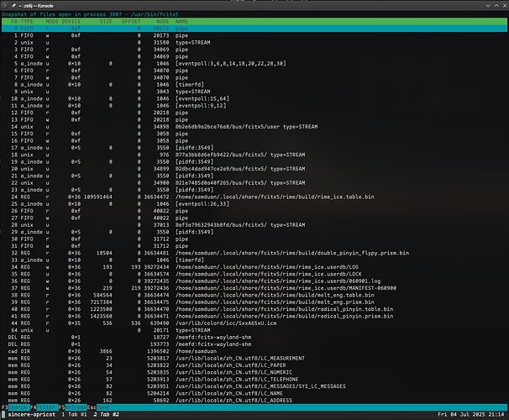Select the bus/fcitx5/user type=STREAM row

pos(254,127)
